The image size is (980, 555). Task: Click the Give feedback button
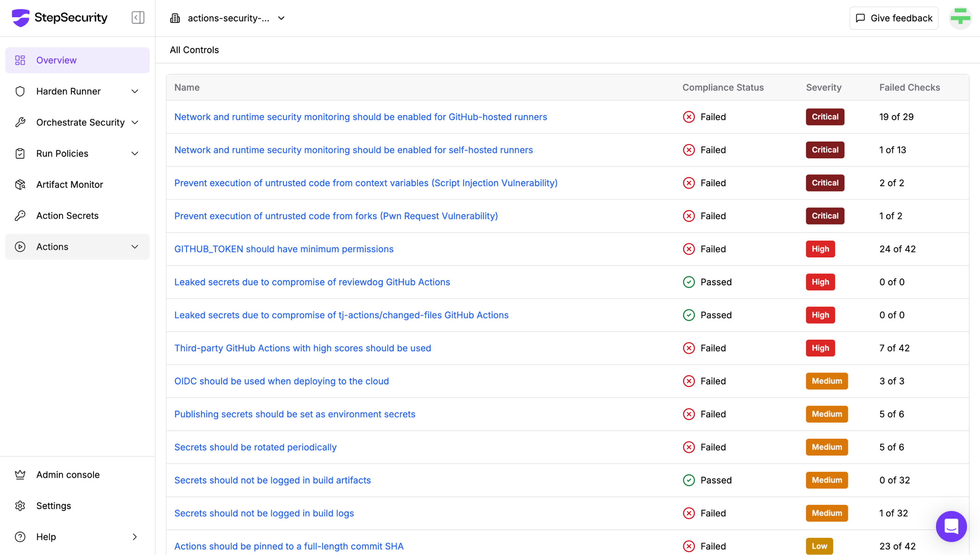click(x=893, y=18)
